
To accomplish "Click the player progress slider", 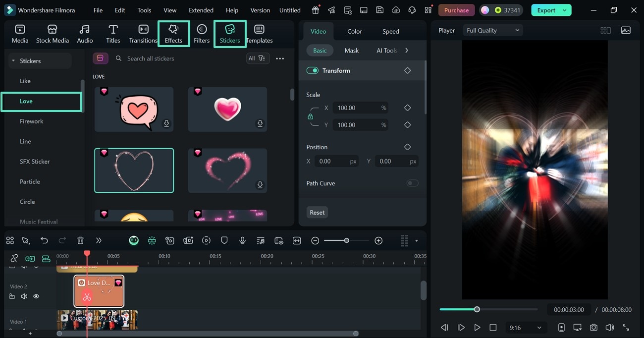I will (488, 309).
